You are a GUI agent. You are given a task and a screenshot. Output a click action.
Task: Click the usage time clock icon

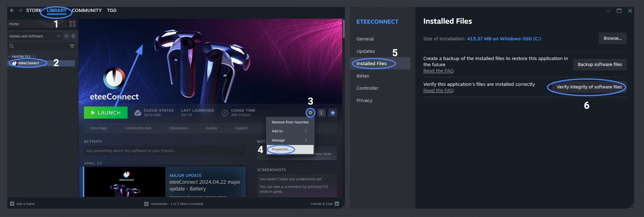pyautogui.click(x=225, y=113)
